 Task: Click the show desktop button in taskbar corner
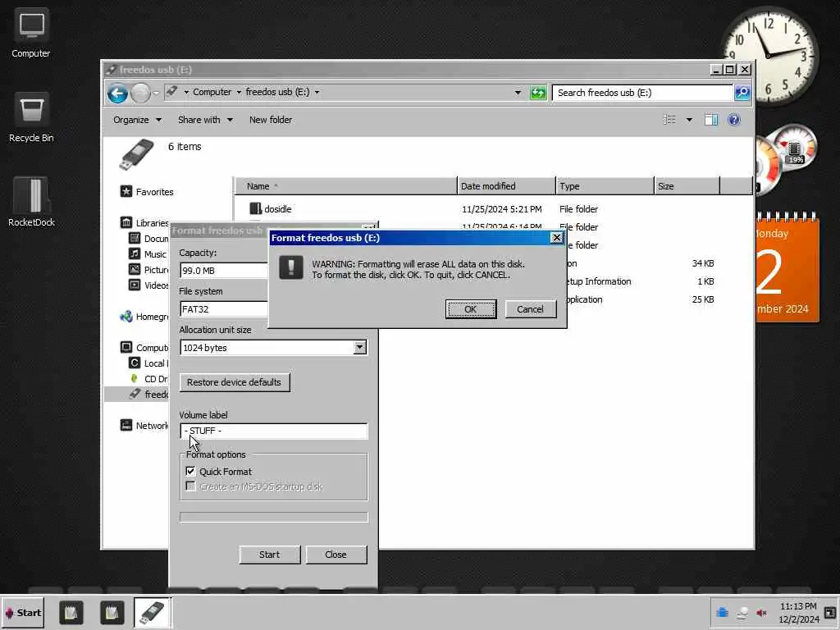(x=830, y=612)
